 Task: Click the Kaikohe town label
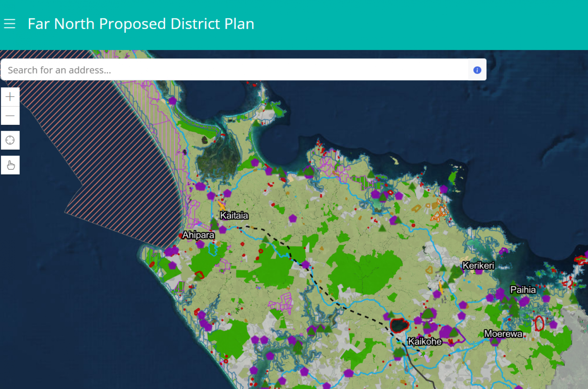click(425, 342)
